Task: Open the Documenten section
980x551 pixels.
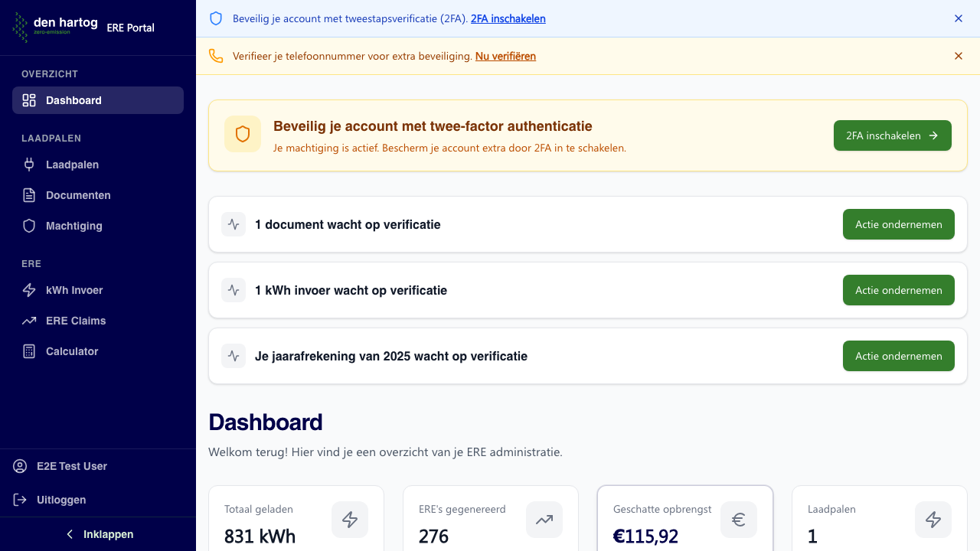Action: pyautogui.click(x=77, y=195)
